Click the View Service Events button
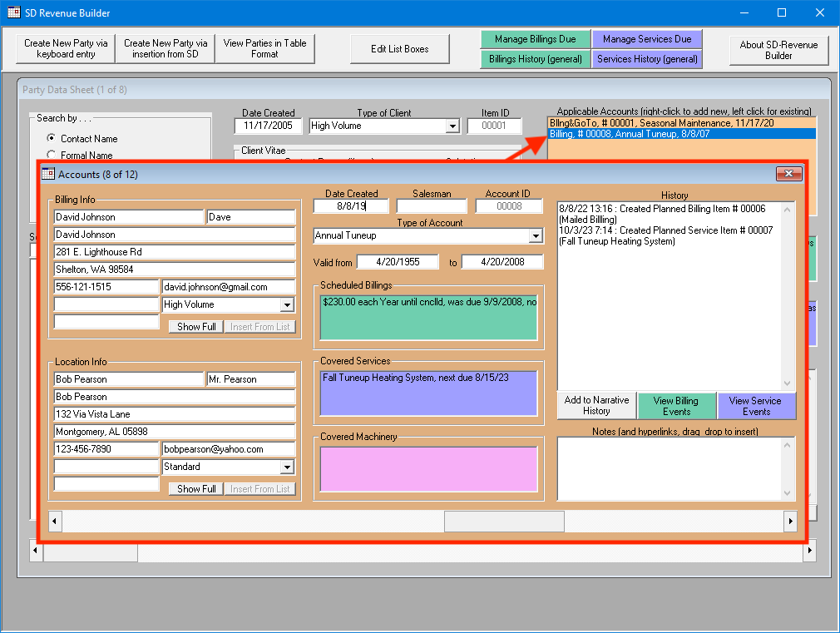The image size is (840, 633). [756, 405]
